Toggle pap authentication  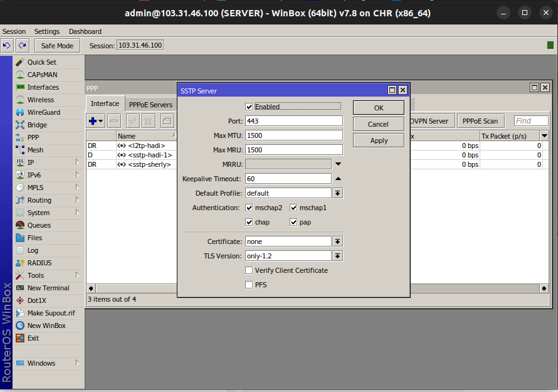[x=293, y=222]
